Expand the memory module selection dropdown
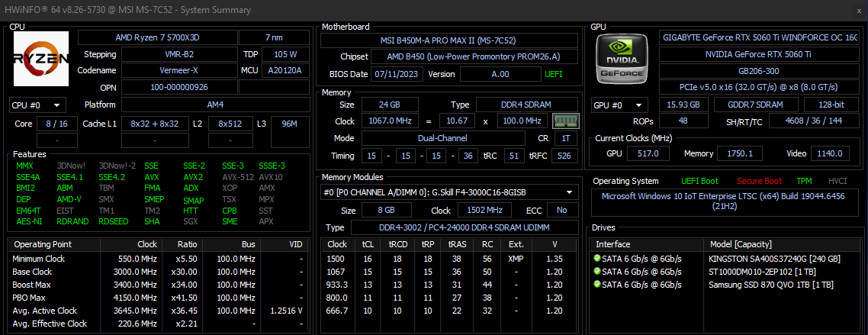The image size is (868, 335). pos(449,192)
